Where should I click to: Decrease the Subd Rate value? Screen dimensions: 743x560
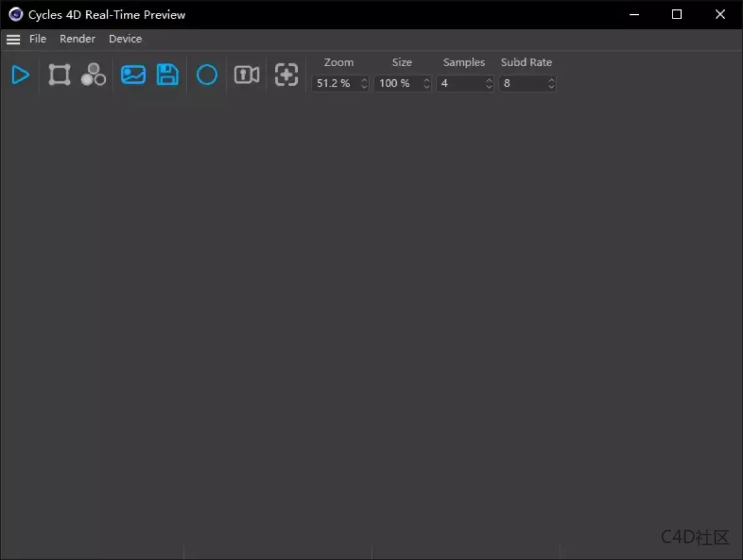tap(551, 87)
